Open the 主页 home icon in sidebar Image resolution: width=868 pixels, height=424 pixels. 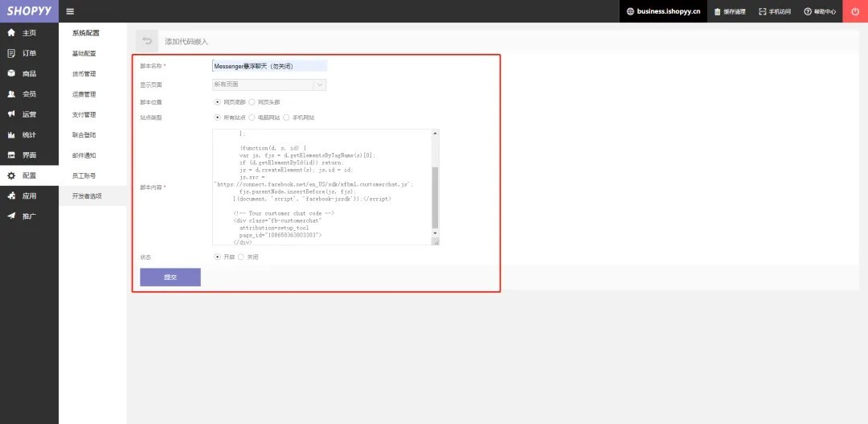click(x=11, y=33)
